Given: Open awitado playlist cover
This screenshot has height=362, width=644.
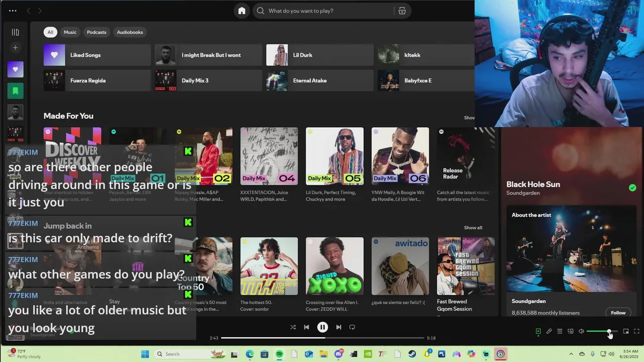Looking at the screenshot, I should [400, 266].
